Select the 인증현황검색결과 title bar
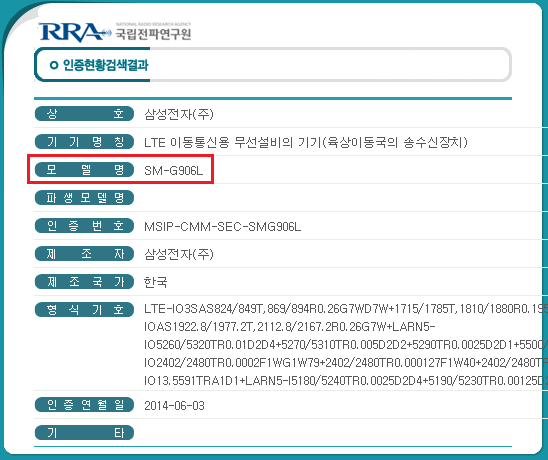This screenshot has width=548, height=460. 273,65
